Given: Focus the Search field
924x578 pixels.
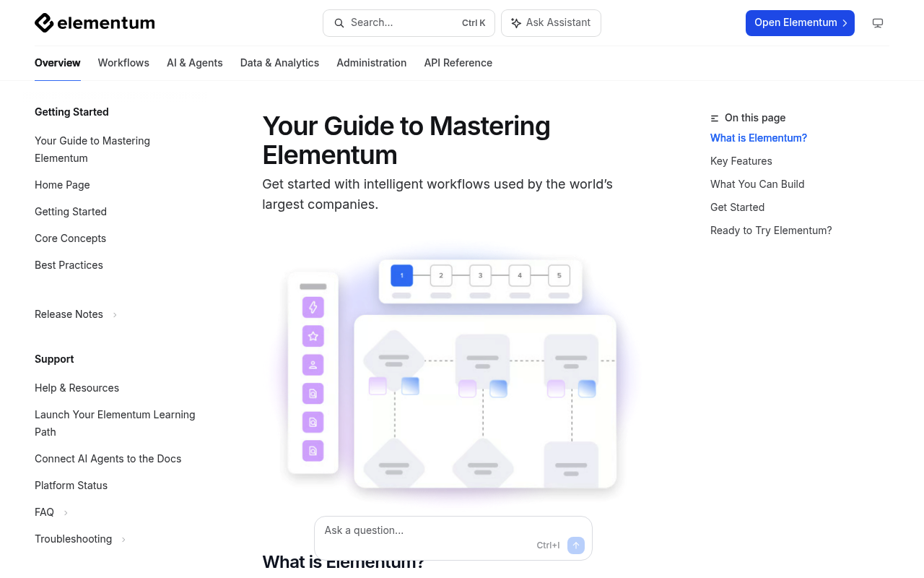Looking at the screenshot, I should click(409, 23).
